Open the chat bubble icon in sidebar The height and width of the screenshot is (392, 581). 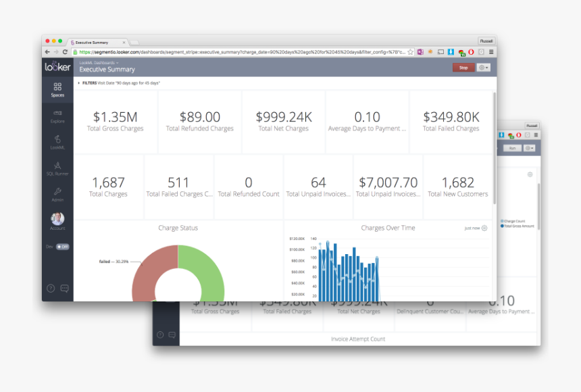65,288
